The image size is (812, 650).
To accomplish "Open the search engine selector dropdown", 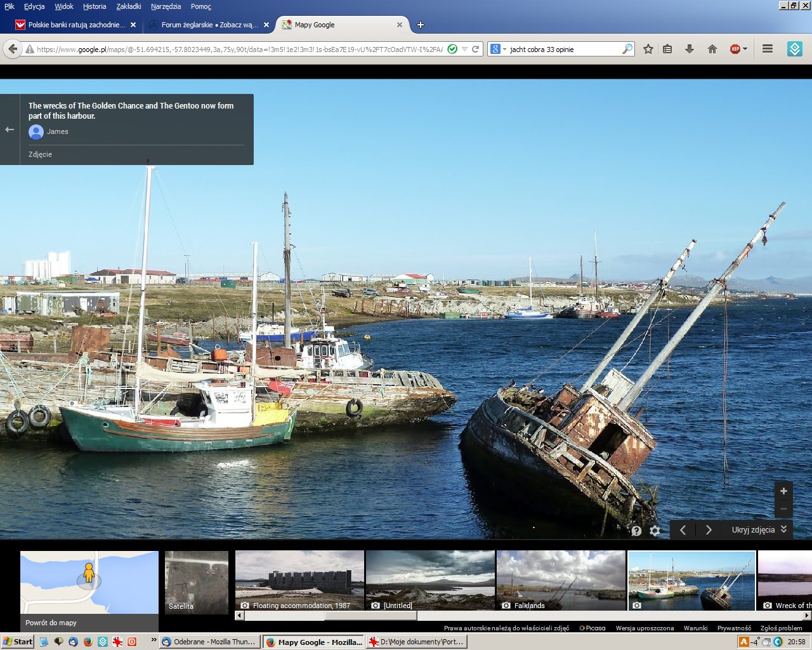I will (499, 49).
